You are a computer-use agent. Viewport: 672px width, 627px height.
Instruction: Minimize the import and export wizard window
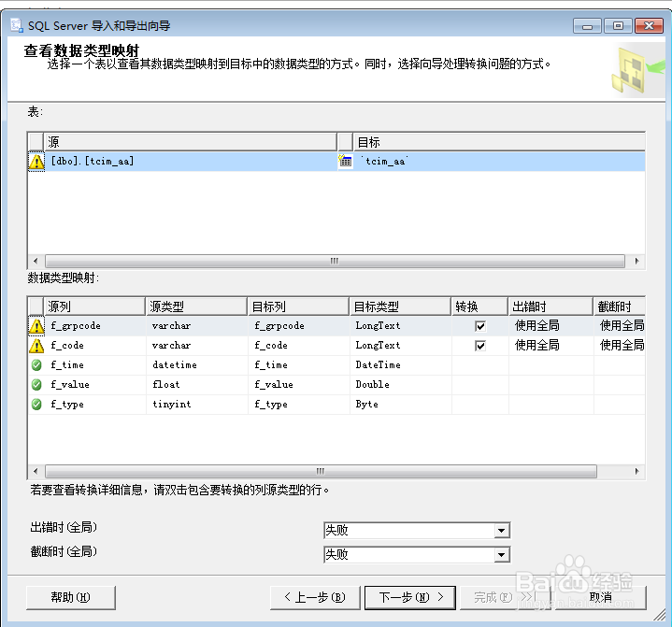coord(588,26)
